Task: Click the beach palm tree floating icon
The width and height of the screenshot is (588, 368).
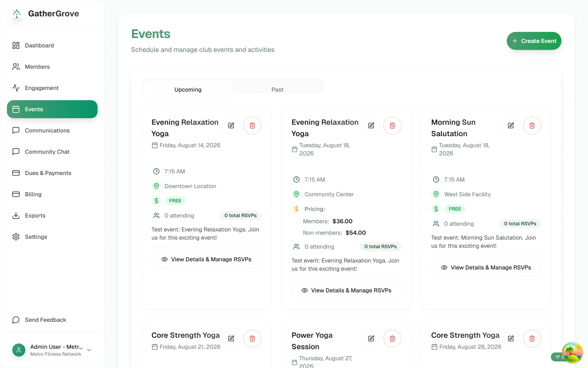Action: point(572,352)
